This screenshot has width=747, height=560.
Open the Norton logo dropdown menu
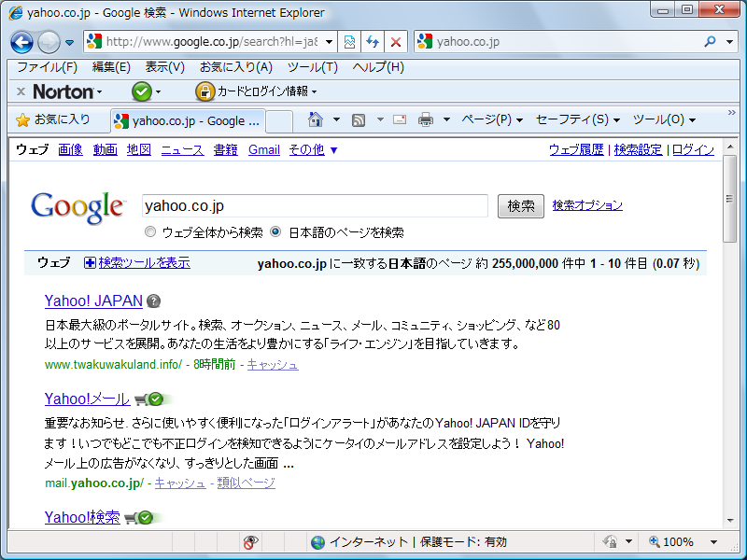pos(67,91)
